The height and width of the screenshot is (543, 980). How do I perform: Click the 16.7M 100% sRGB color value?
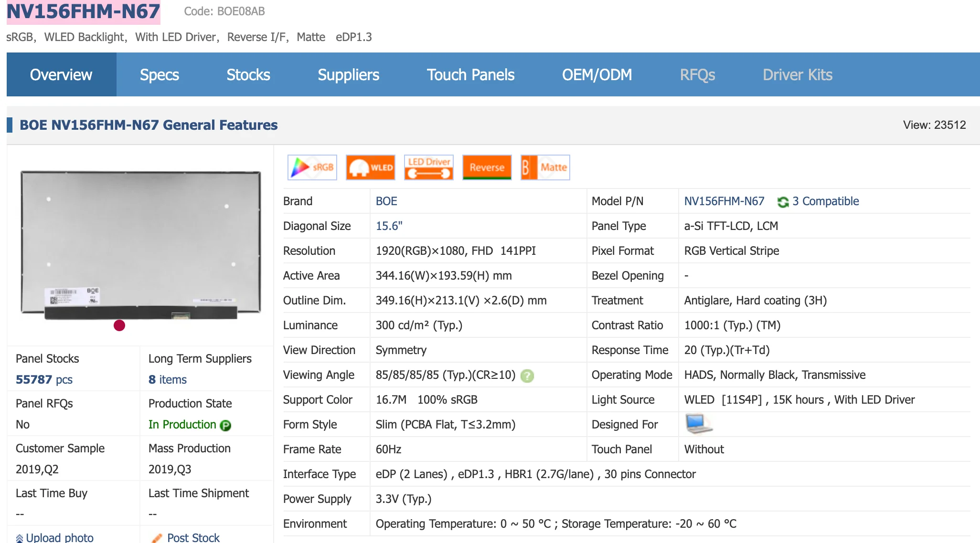426,400
